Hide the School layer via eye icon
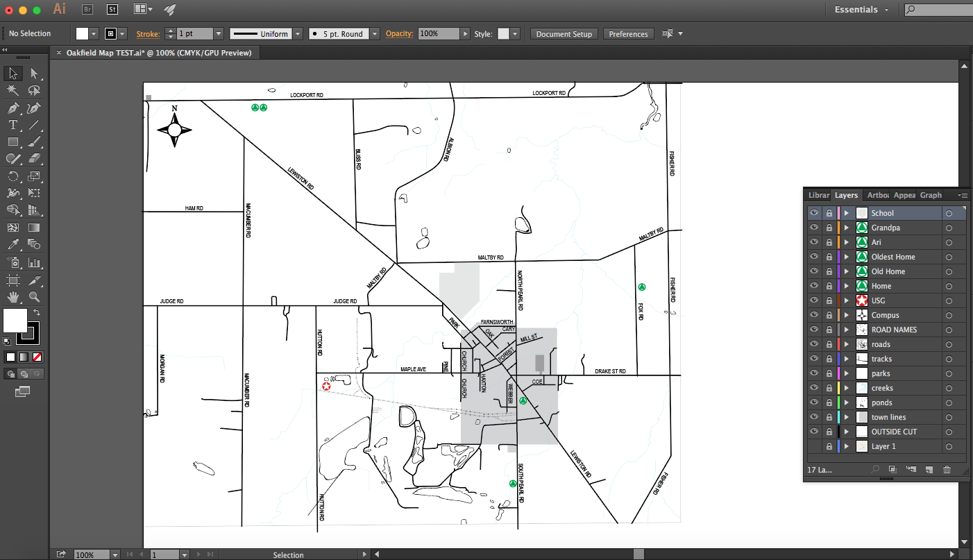This screenshot has width=973, height=560. tap(814, 213)
